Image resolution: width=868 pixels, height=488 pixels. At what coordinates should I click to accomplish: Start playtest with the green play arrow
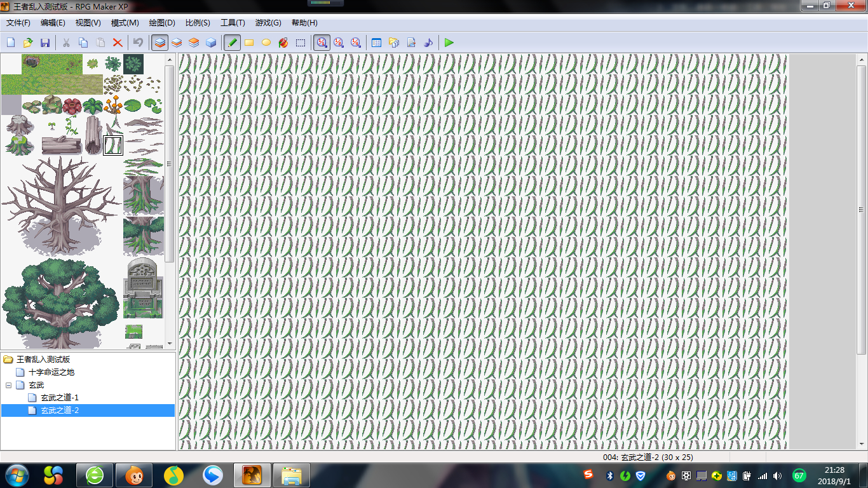pyautogui.click(x=449, y=43)
